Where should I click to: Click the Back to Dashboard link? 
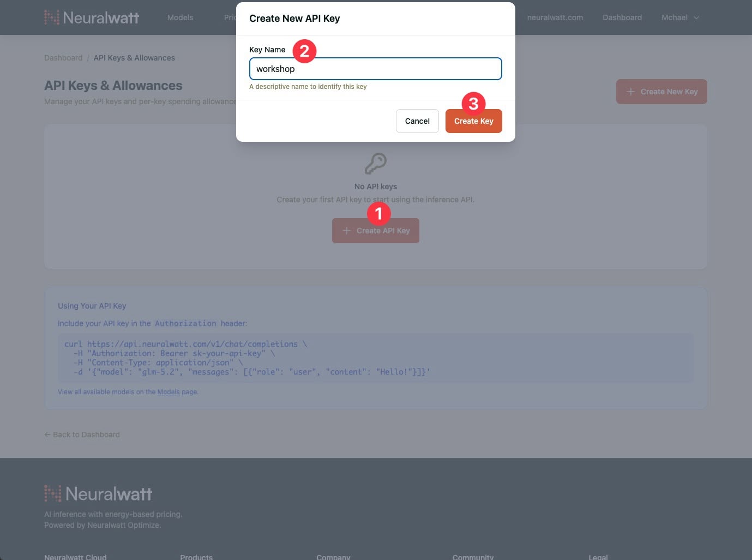point(82,435)
